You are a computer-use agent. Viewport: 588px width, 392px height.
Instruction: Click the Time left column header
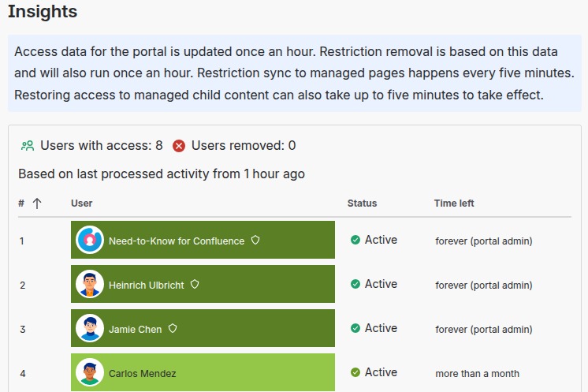[x=454, y=203]
